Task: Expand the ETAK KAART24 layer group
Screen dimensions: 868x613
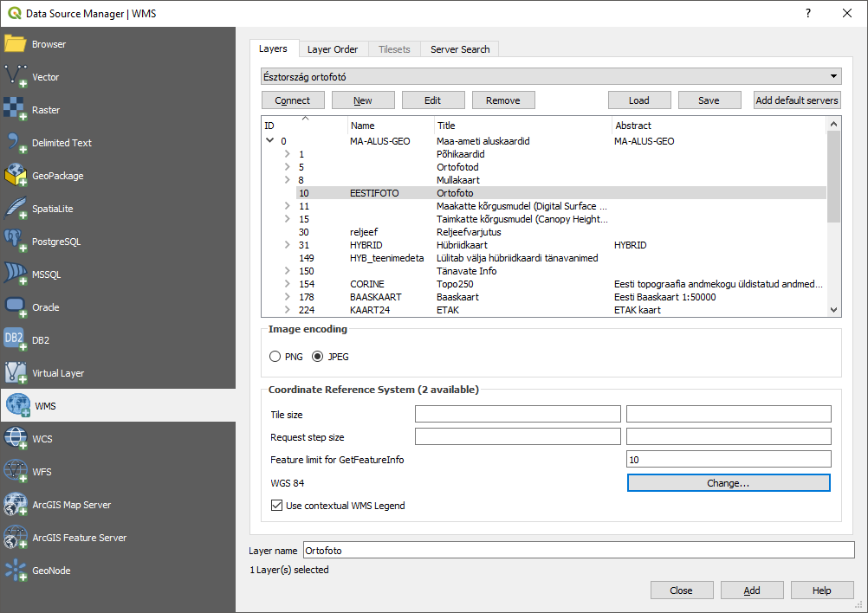Action: coord(287,310)
